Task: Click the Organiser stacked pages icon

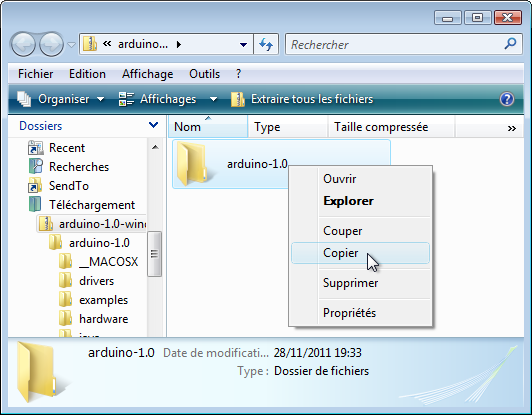Action: click(24, 99)
